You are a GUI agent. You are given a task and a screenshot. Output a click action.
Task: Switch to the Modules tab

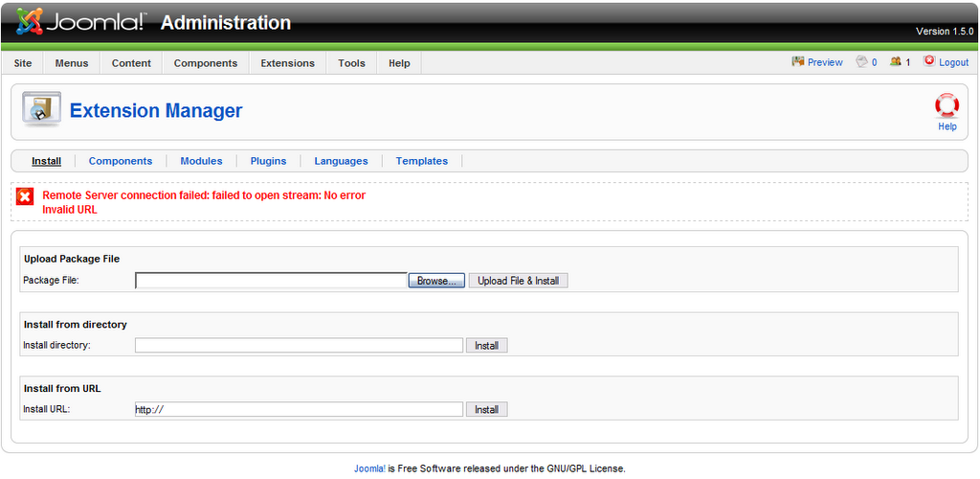[x=201, y=161]
